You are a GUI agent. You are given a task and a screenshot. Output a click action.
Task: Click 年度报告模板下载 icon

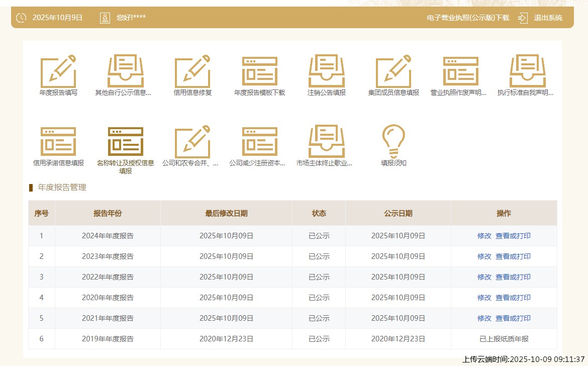point(259,71)
